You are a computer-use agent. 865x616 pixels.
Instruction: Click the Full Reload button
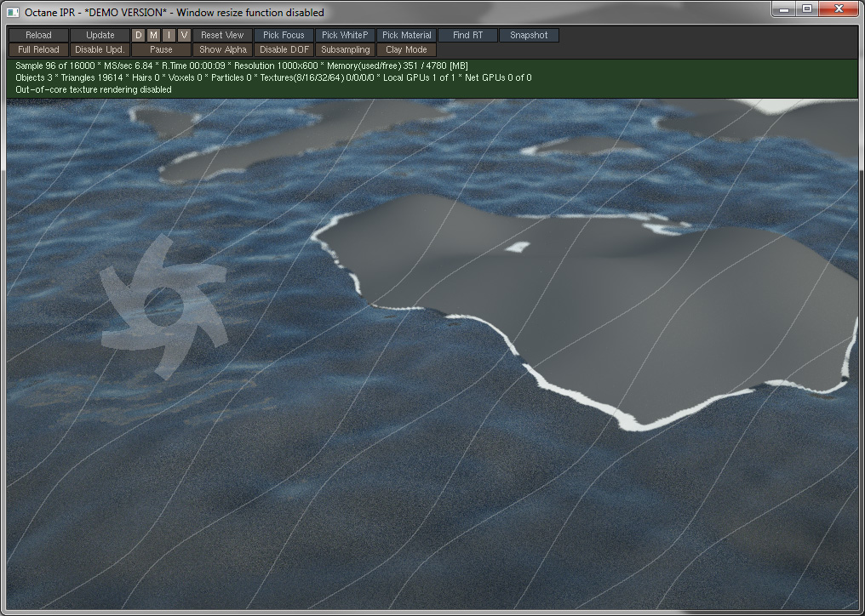tap(38, 49)
